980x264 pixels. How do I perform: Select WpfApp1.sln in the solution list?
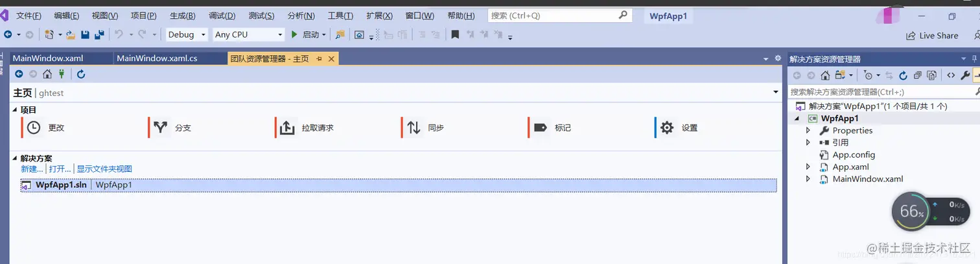[x=398, y=185]
